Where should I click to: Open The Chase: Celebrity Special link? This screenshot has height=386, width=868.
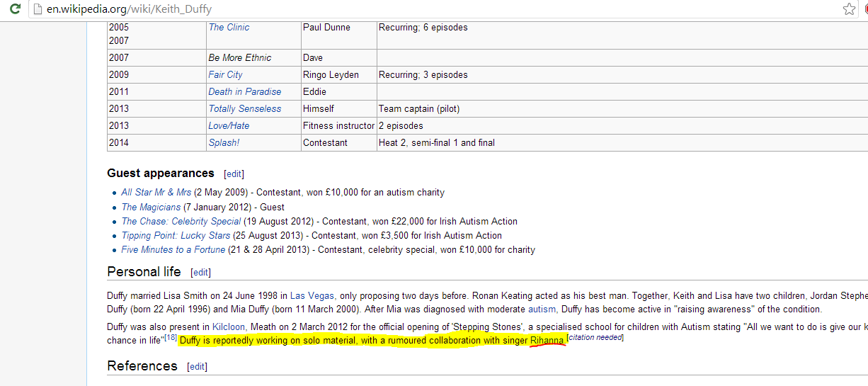pyautogui.click(x=181, y=222)
